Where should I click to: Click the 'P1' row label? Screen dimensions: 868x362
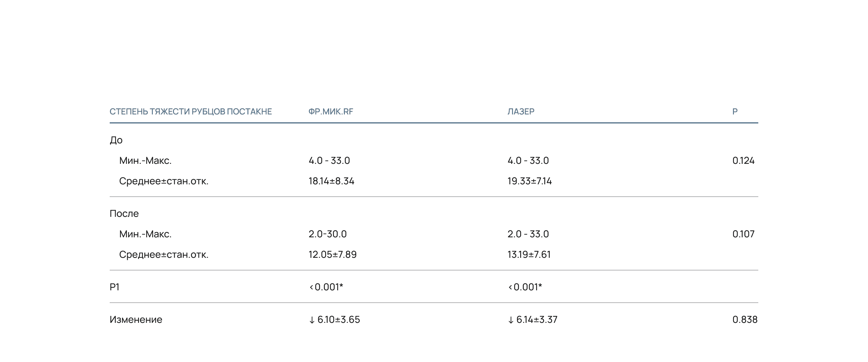pos(114,287)
